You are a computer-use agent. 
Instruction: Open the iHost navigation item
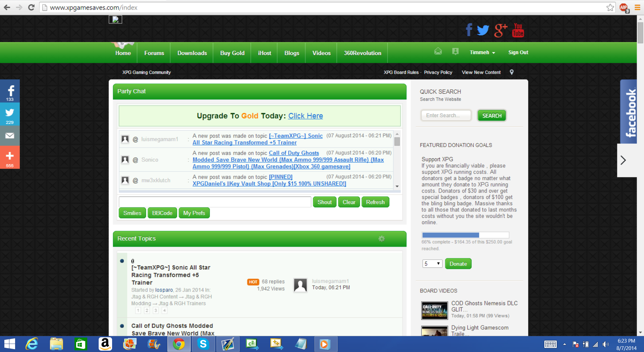pyautogui.click(x=264, y=53)
